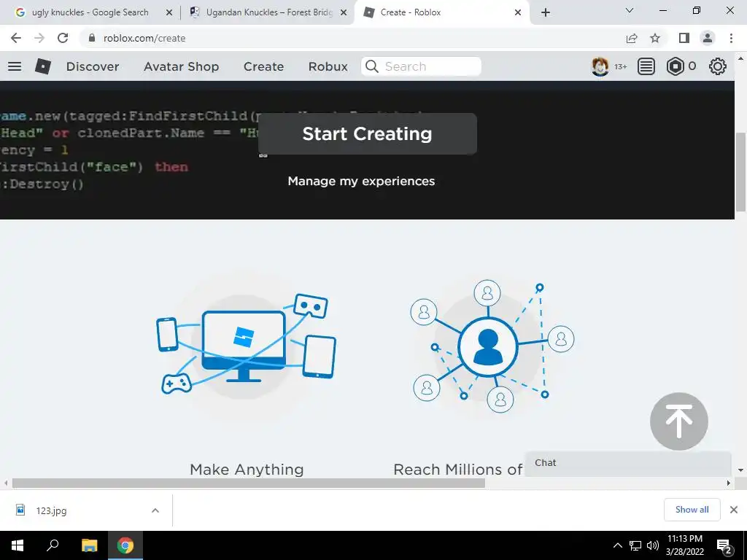
Task: Open the volume control in tray
Action: (x=653, y=545)
